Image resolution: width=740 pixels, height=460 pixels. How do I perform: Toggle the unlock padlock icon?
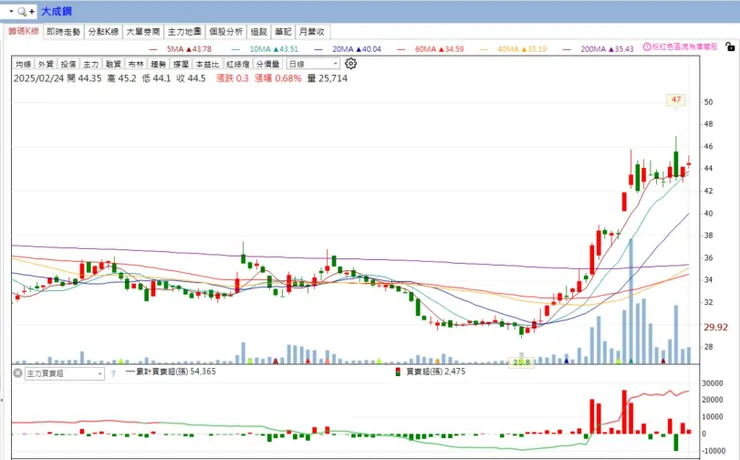(730, 47)
